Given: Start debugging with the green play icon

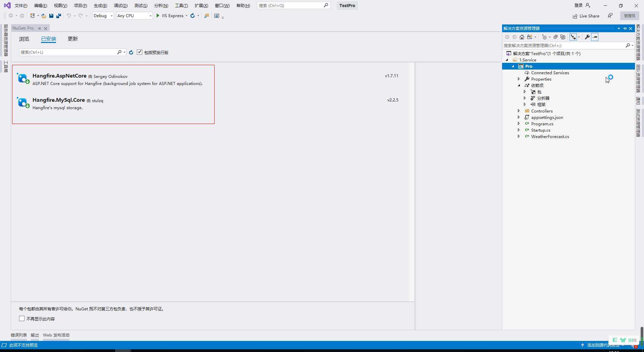Looking at the screenshot, I should pos(158,16).
